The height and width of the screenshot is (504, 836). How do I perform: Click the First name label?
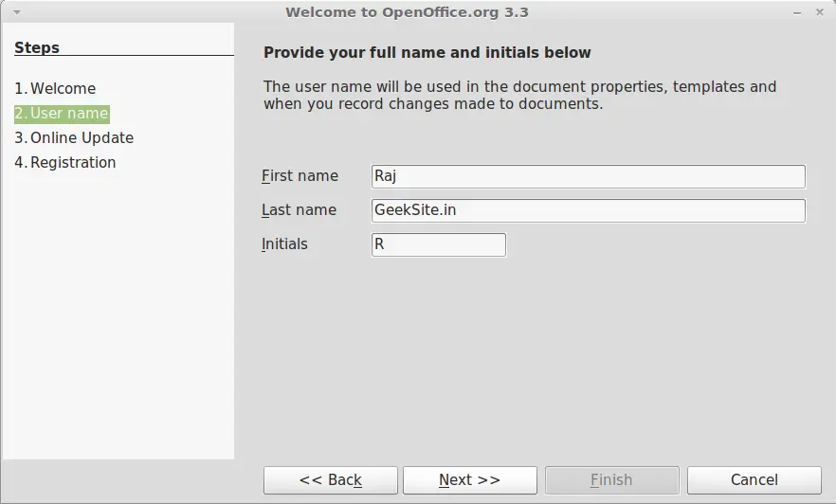click(300, 176)
